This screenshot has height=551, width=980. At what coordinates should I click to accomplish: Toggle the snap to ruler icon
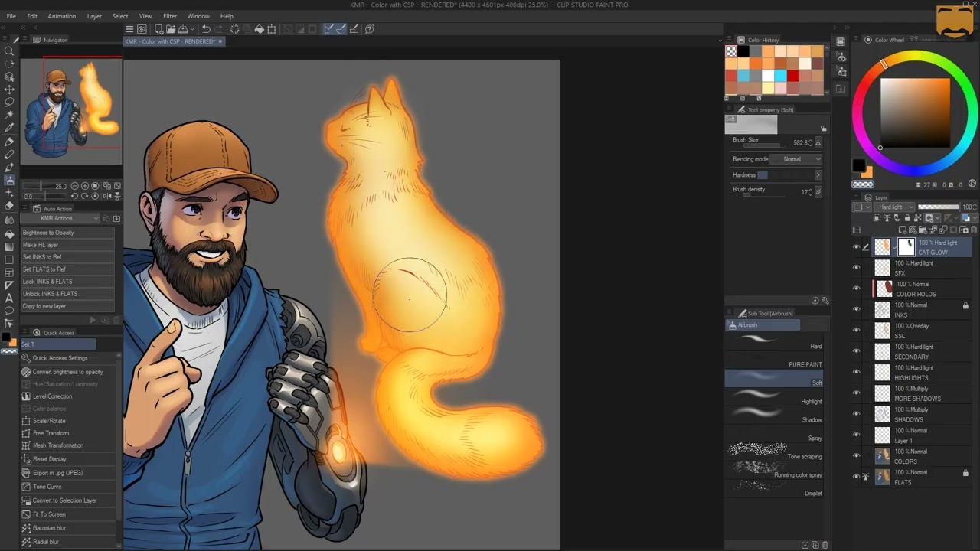(328, 29)
